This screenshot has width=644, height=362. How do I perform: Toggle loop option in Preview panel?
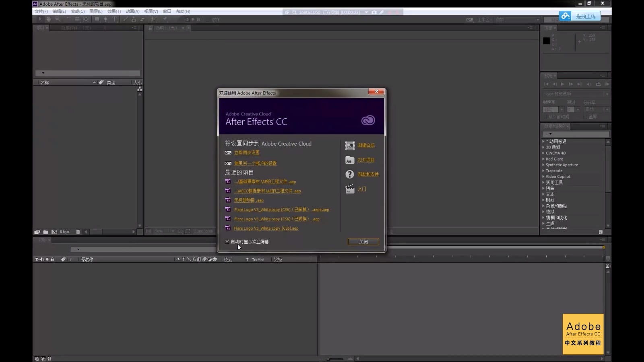point(598,84)
